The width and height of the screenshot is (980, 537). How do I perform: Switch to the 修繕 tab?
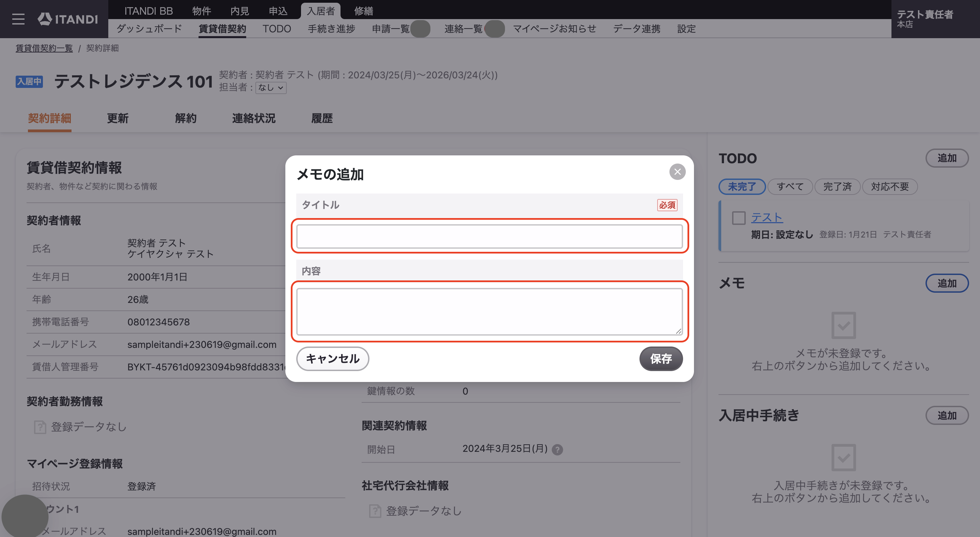click(364, 11)
